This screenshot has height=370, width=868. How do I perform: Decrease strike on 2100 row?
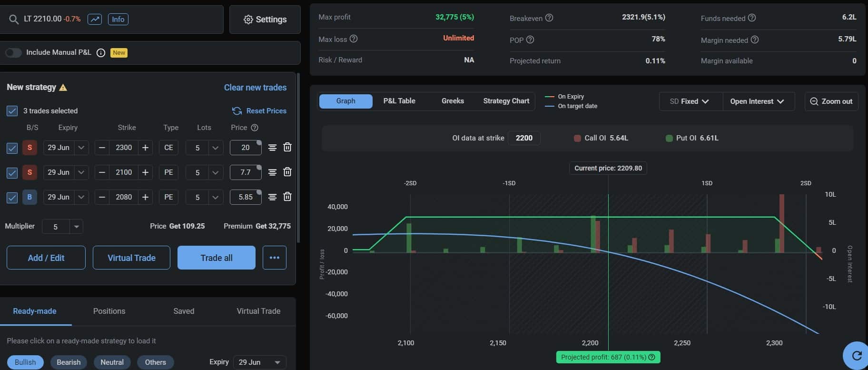click(x=102, y=172)
